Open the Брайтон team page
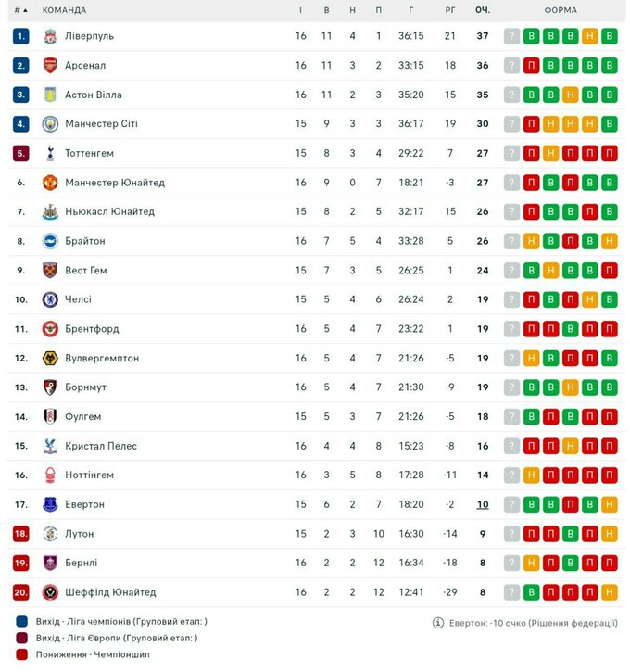The height and width of the screenshot is (672, 630). coord(85,241)
